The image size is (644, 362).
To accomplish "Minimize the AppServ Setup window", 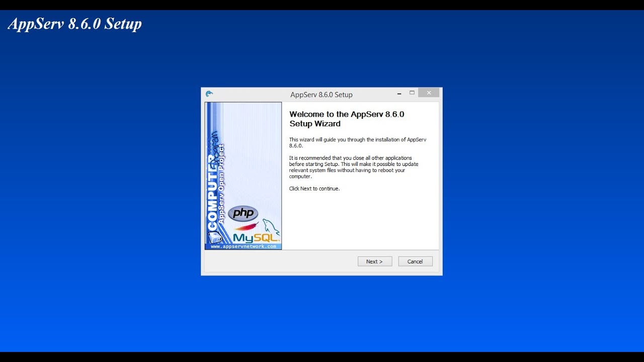I will [399, 94].
